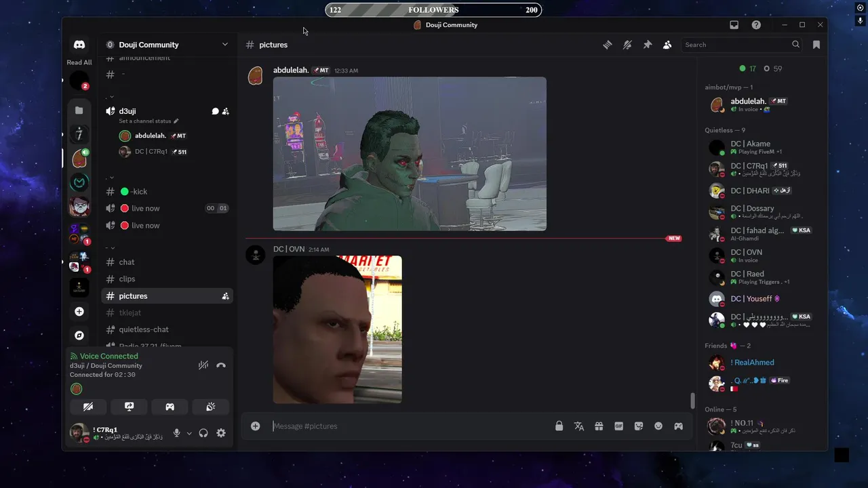This screenshot has width=868, height=488.
Task: Toggle notification settings bell for #pictures
Action: (x=627, y=45)
